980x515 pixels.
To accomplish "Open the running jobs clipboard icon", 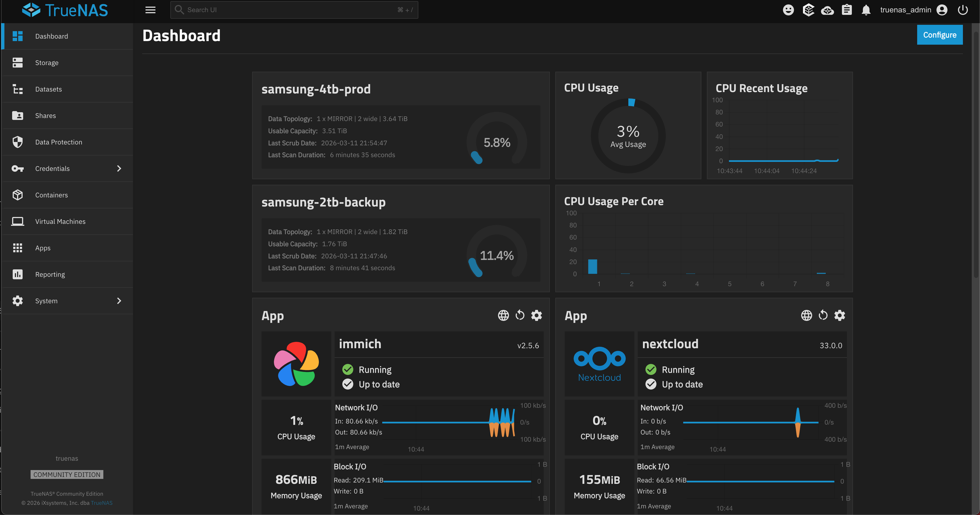I will click(x=847, y=10).
